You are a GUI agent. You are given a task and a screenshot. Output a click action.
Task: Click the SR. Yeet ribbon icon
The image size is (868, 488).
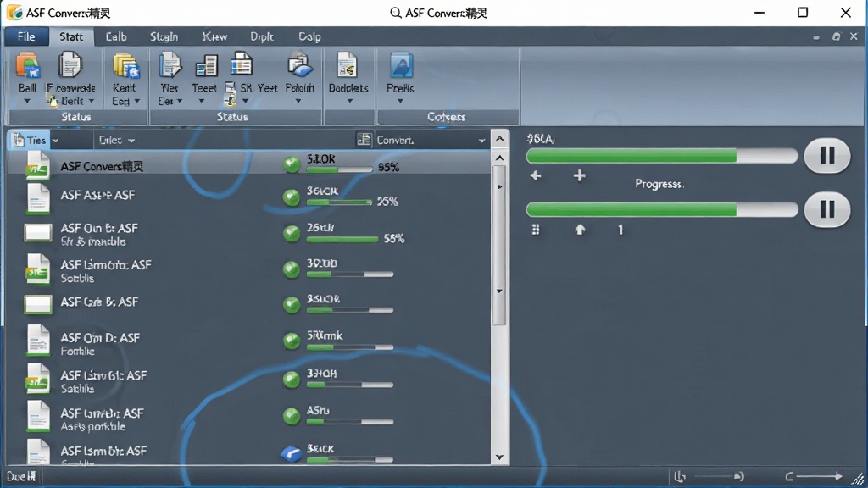(x=242, y=64)
